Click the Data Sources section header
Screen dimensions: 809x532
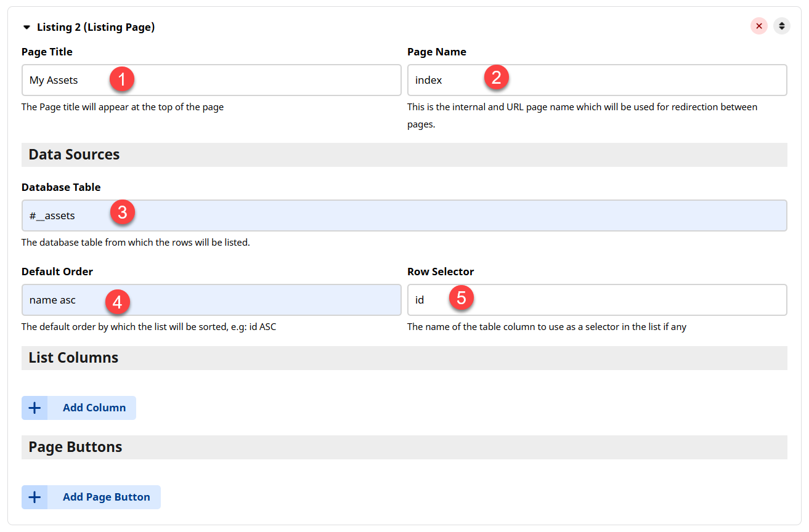(74, 155)
